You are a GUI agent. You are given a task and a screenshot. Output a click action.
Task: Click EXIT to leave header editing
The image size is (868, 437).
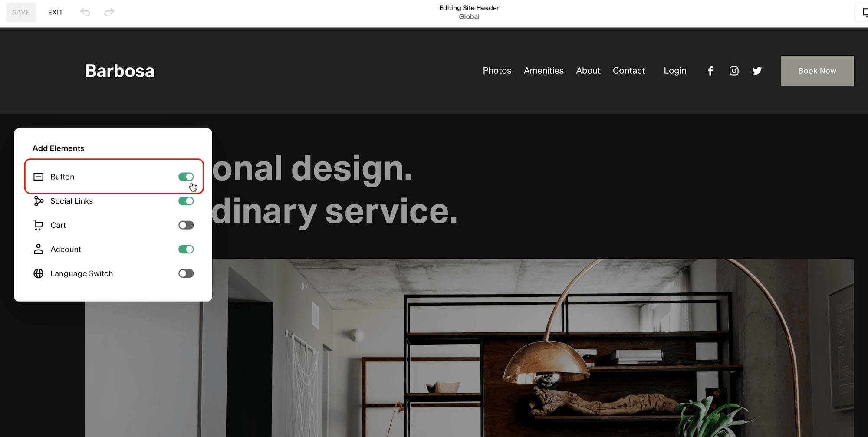(x=56, y=12)
